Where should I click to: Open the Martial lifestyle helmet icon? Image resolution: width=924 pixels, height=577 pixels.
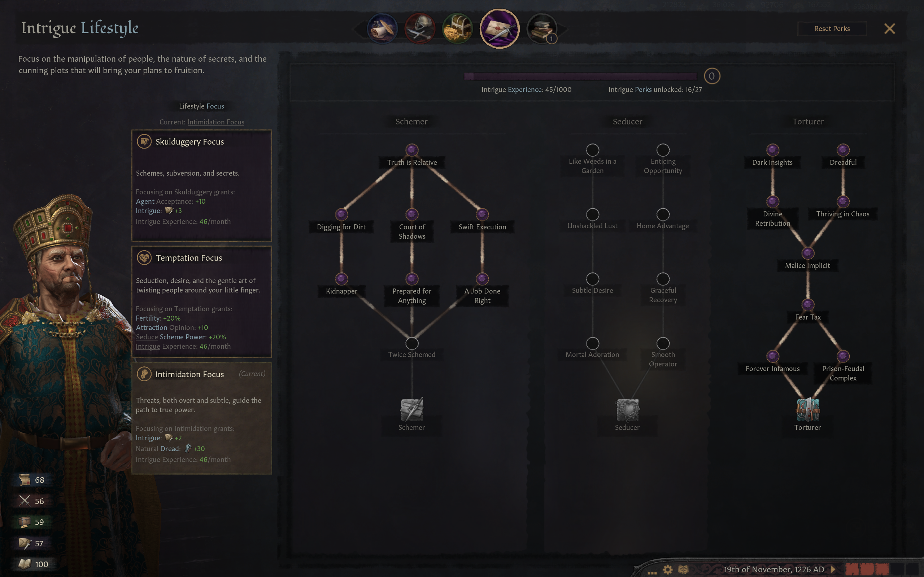point(420,28)
